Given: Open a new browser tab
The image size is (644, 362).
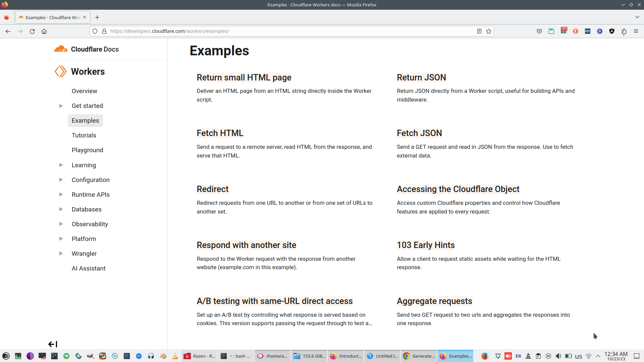Looking at the screenshot, I should pyautogui.click(x=97, y=17).
